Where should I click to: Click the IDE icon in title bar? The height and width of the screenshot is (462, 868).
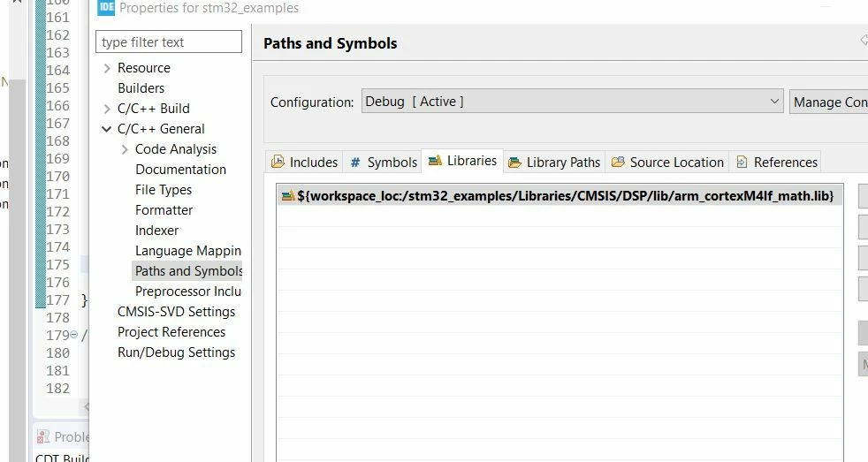click(x=106, y=7)
